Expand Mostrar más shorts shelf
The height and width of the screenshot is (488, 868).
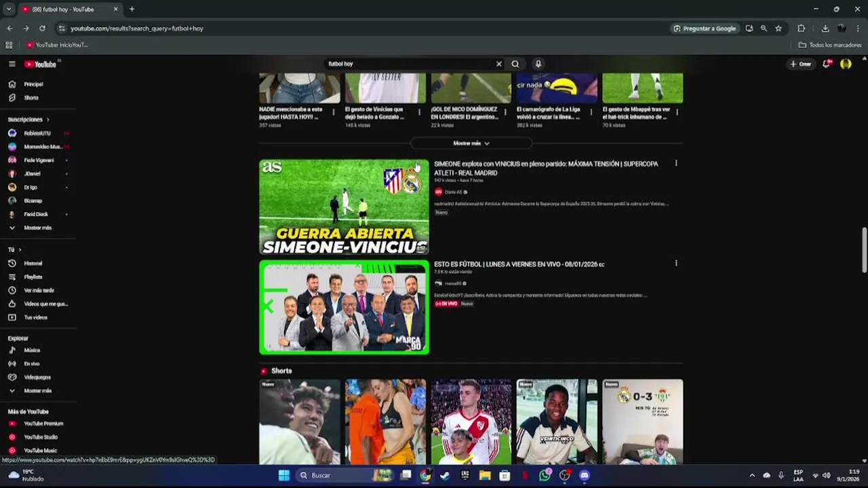(471, 143)
